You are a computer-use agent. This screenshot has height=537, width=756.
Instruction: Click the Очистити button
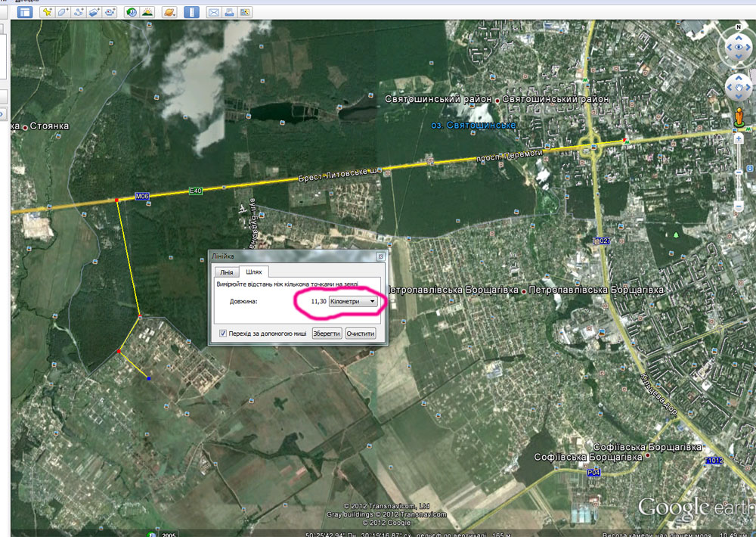tap(360, 334)
